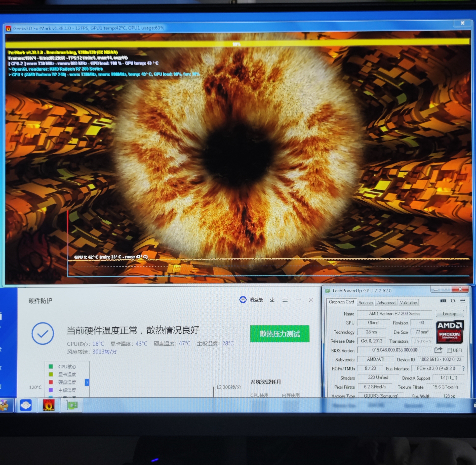
Task: Click the Device ID field value
Action: point(440,359)
